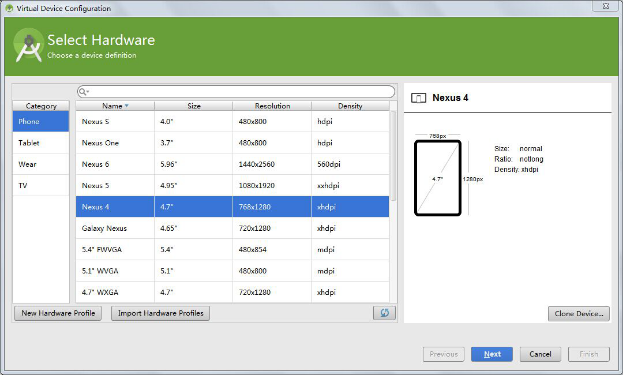Select the Nexus 5 device row
Screen dimensions: 624x376
232,185
